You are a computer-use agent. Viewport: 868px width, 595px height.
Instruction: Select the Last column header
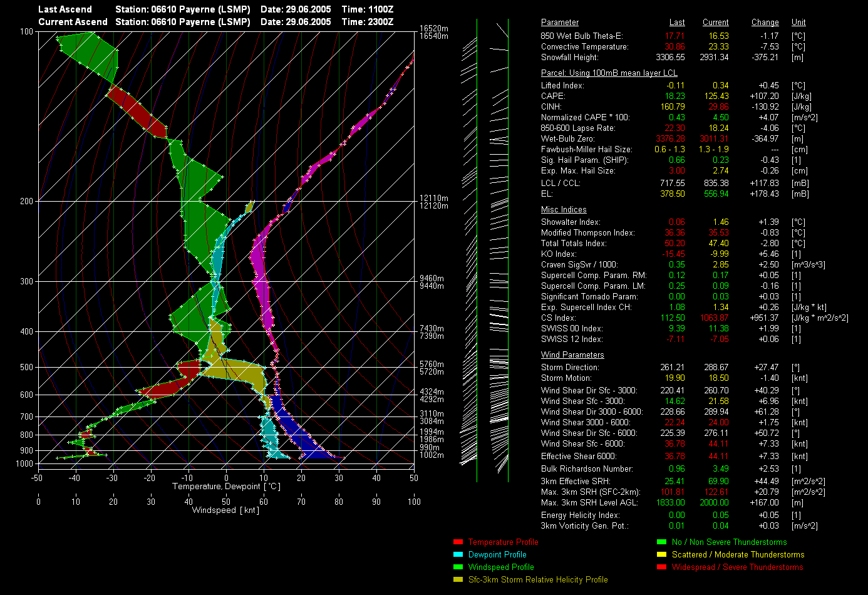(x=677, y=23)
